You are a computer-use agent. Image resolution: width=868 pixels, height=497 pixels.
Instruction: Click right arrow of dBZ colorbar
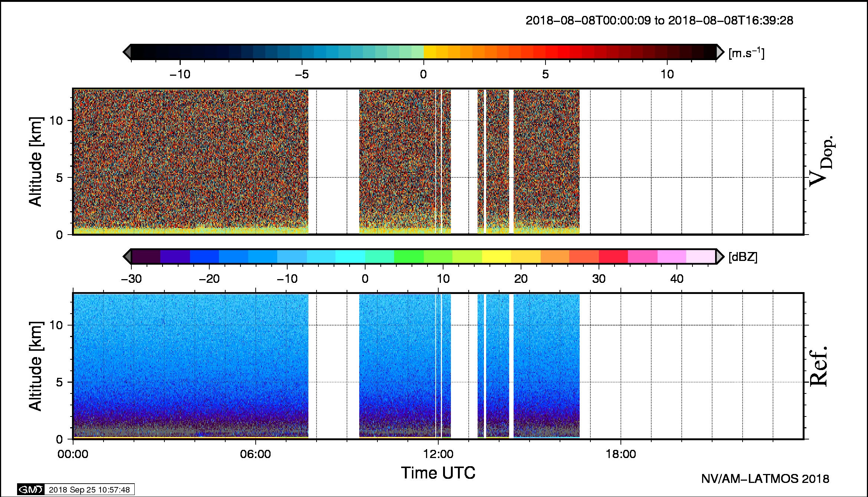click(720, 256)
